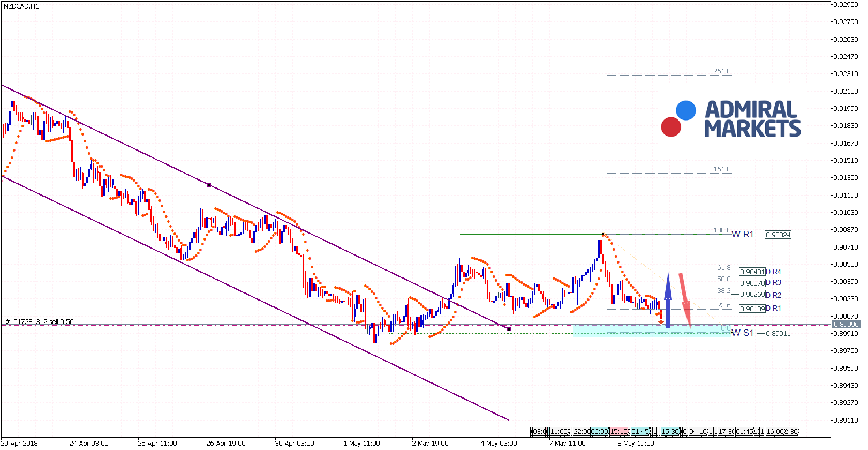The width and height of the screenshot is (868, 450).
Task: Click the 20 Apr 2018 date label
Action: point(20,443)
